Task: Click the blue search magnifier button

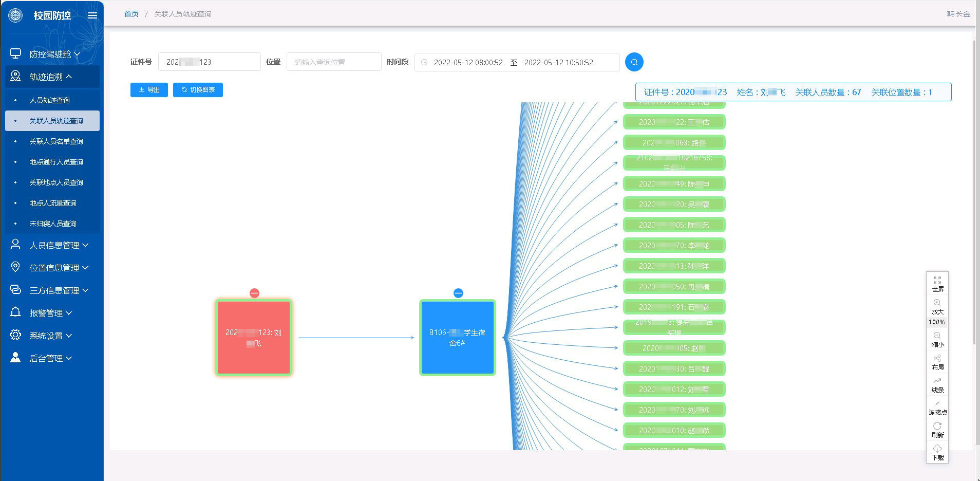Action: pyautogui.click(x=634, y=62)
